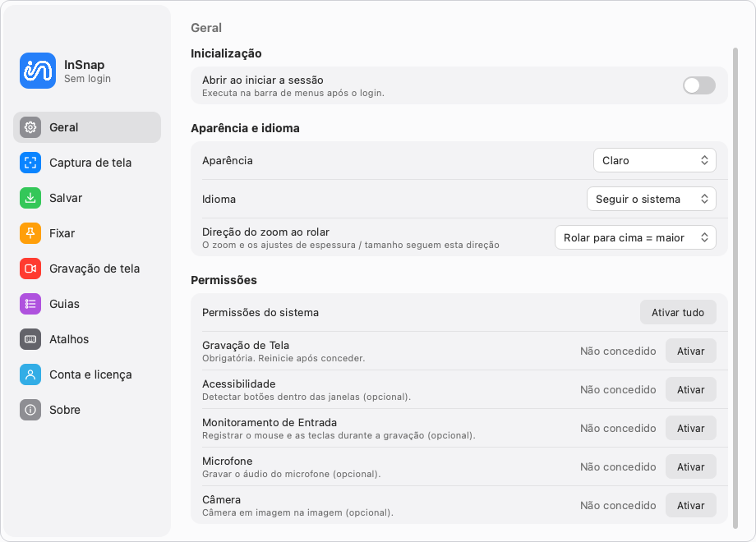Open the Direção do zoom ao rolar dropdown

[635, 237]
